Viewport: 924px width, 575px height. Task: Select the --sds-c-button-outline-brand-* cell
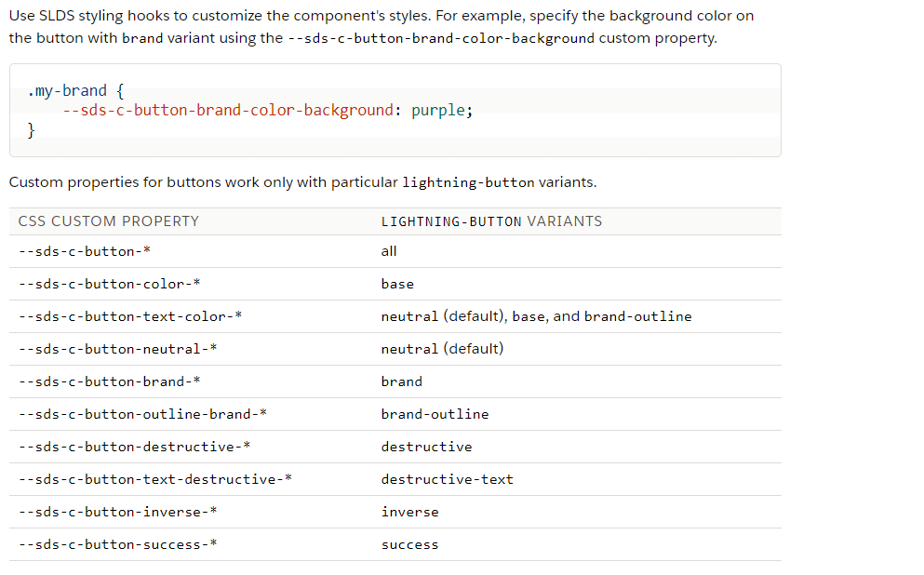(142, 414)
